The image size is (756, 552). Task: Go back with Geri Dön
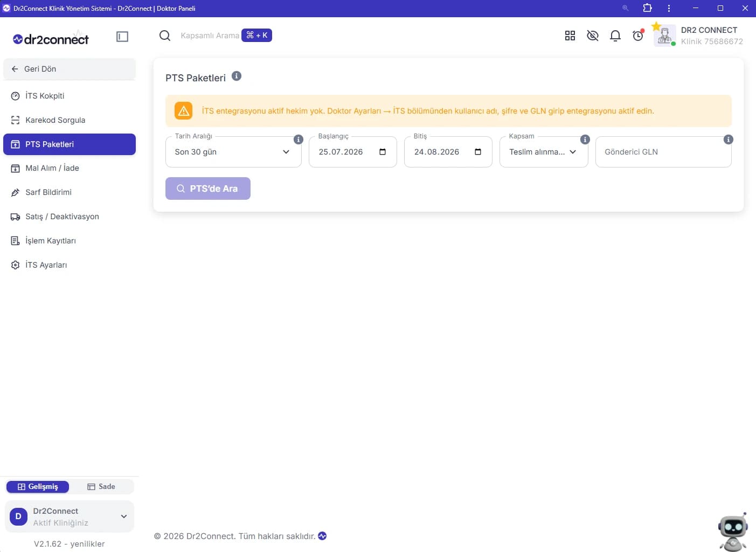click(x=70, y=69)
